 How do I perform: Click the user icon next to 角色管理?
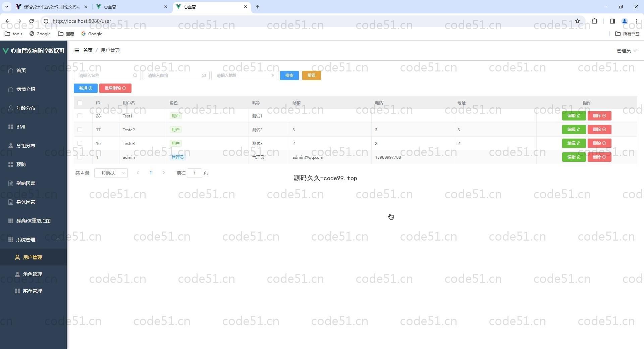(17, 274)
